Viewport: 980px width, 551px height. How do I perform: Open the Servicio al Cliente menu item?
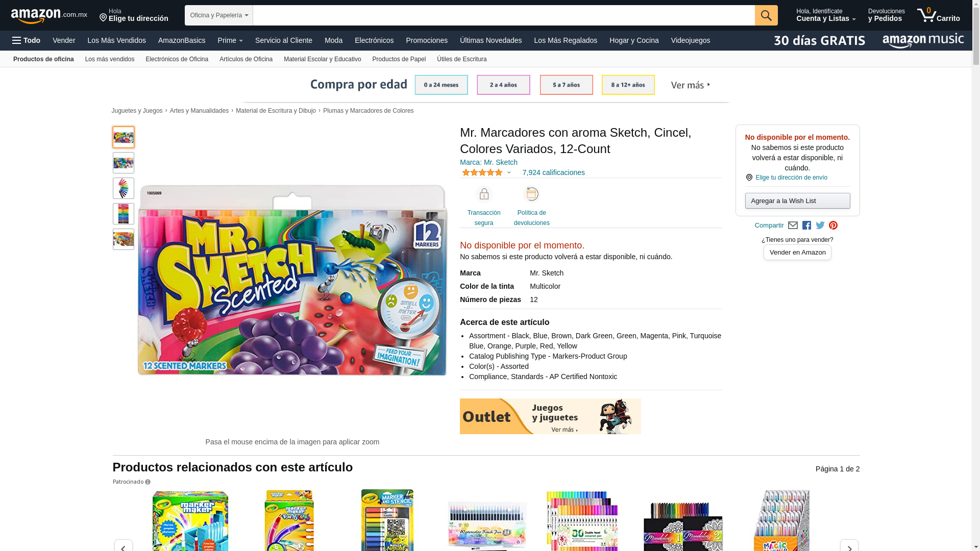(284, 40)
